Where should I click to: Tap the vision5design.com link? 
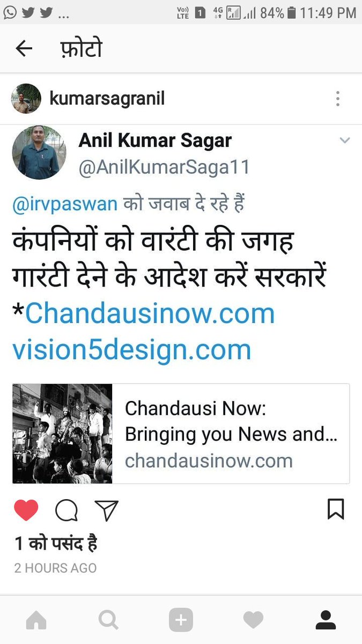click(132, 350)
